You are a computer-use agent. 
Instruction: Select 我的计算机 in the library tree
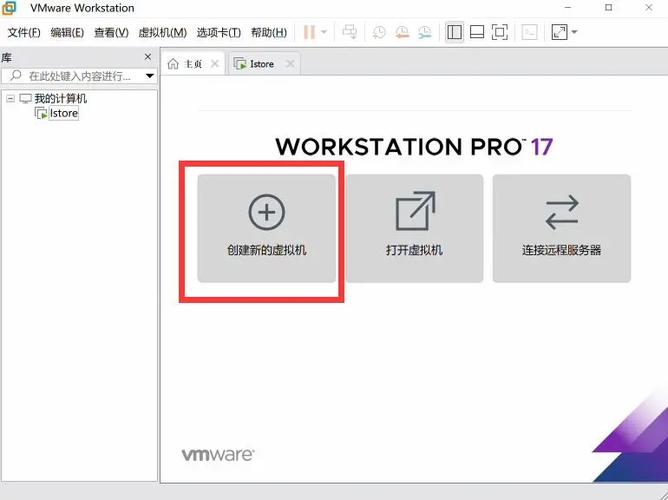(x=60, y=99)
